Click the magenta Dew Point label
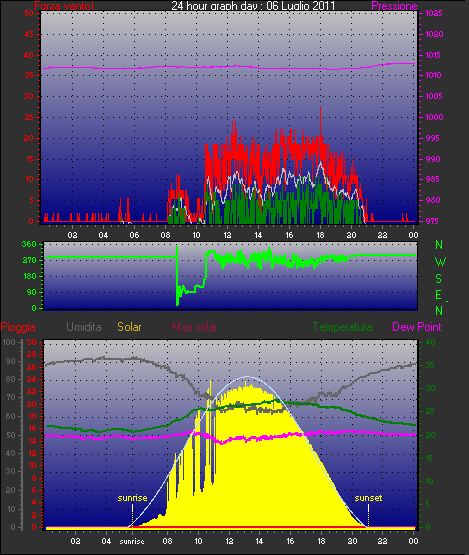Screen dimensions: 469x555 (x=417, y=327)
